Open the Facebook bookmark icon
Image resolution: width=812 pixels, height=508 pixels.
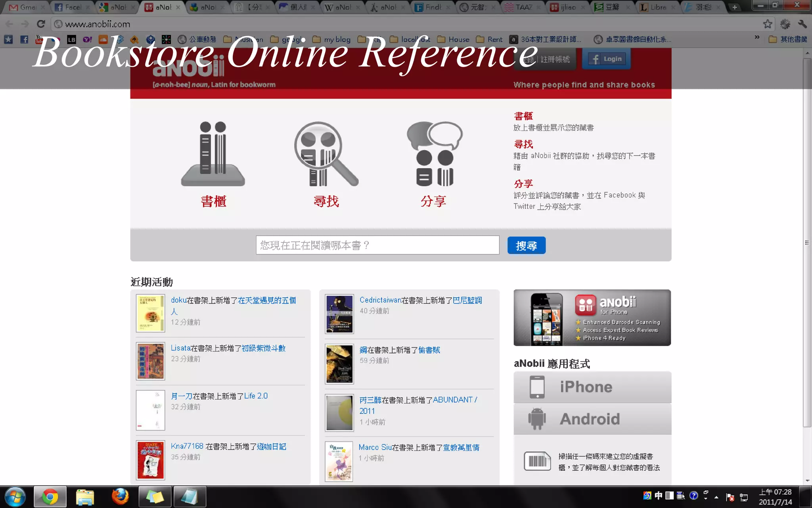(24, 39)
